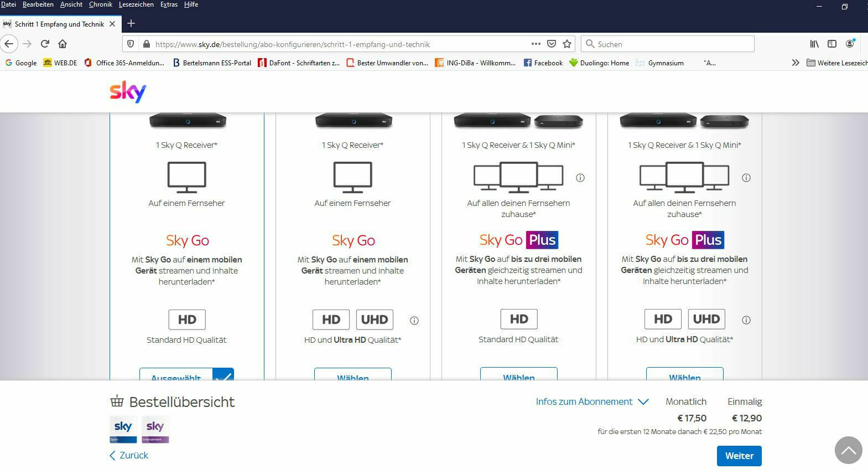This screenshot has width=868, height=474.
Task: Open ING-DiBa bookmark
Action: (x=475, y=63)
